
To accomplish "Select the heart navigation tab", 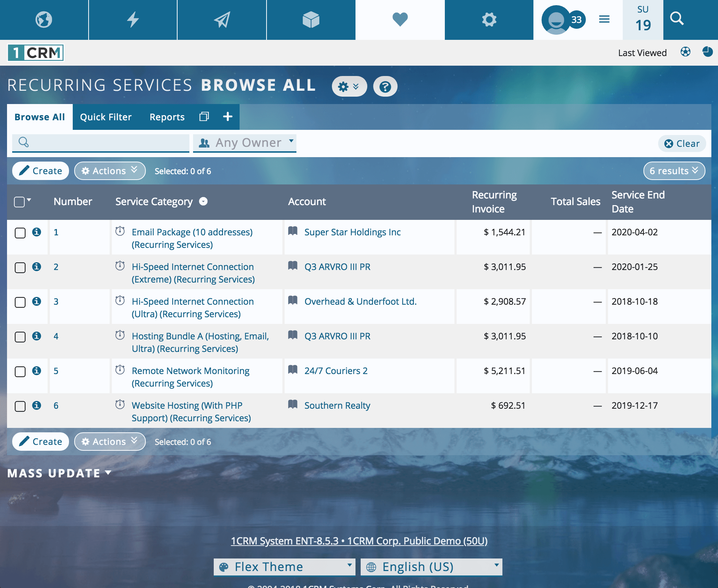I will (400, 20).
